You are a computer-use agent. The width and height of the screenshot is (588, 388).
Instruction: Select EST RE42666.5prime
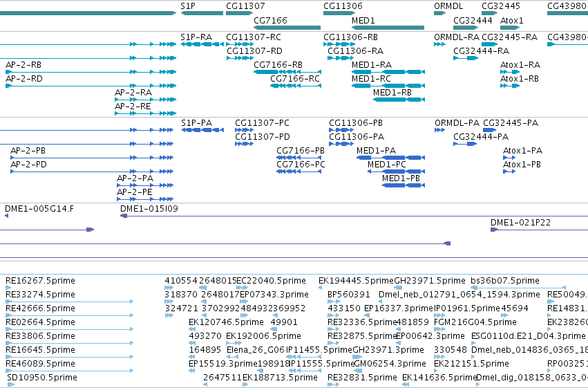[x=40, y=308]
